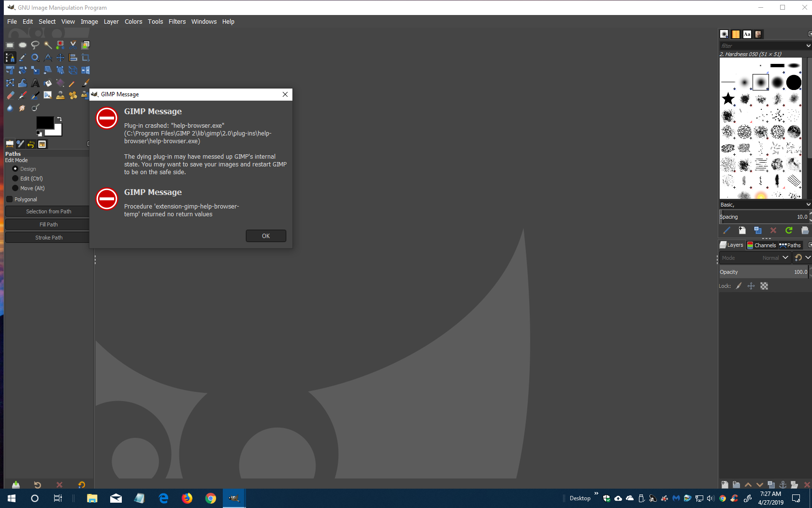Adjust the layer Opacity slider

[x=764, y=272]
